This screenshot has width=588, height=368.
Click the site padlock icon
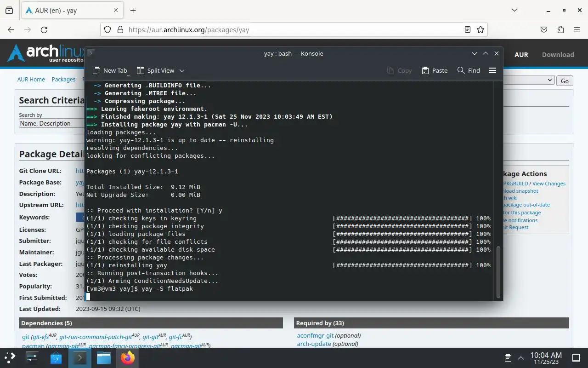click(x=120, y=29)
